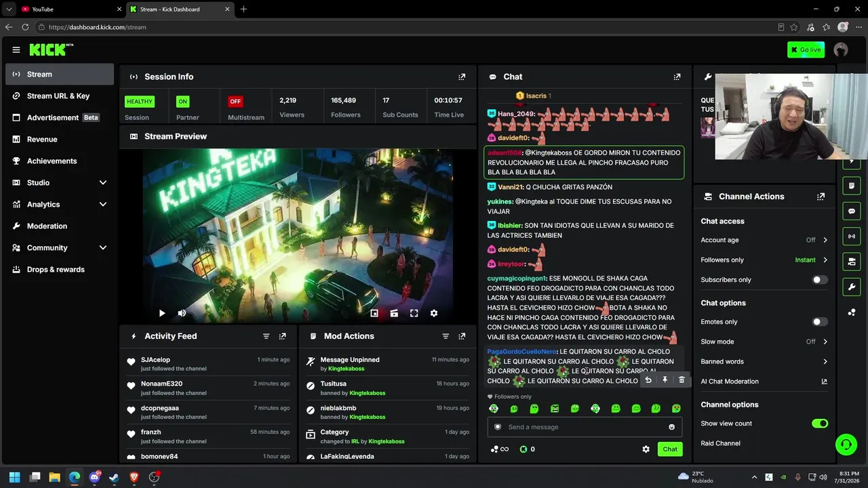This screenshot has width=868, height=488.
Task: Focus the browser address bar
Action: pos(407,27)
